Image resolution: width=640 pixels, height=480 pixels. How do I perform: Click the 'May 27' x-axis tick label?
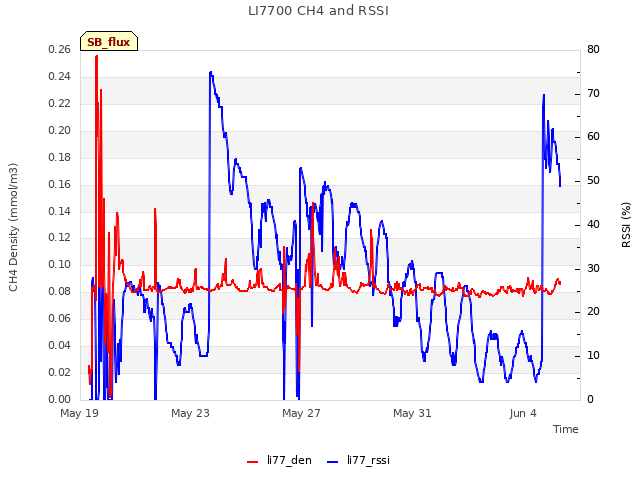301,413
